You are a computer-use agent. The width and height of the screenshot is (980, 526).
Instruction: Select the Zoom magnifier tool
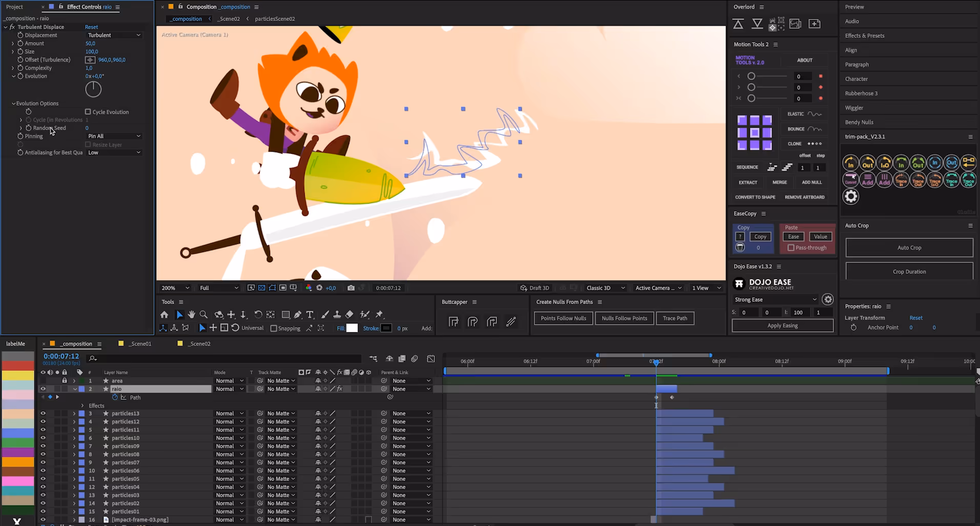(x=203, y=315)
